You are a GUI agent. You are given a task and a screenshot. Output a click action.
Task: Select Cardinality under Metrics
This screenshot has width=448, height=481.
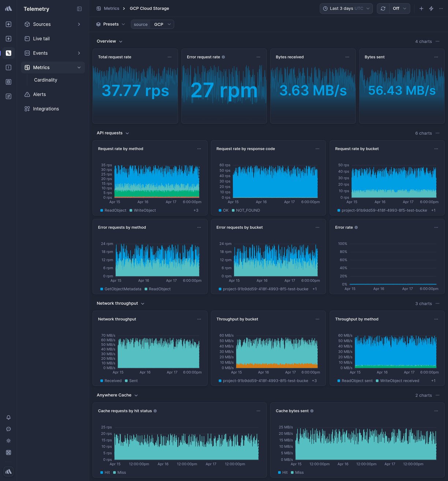pos(45,80)
